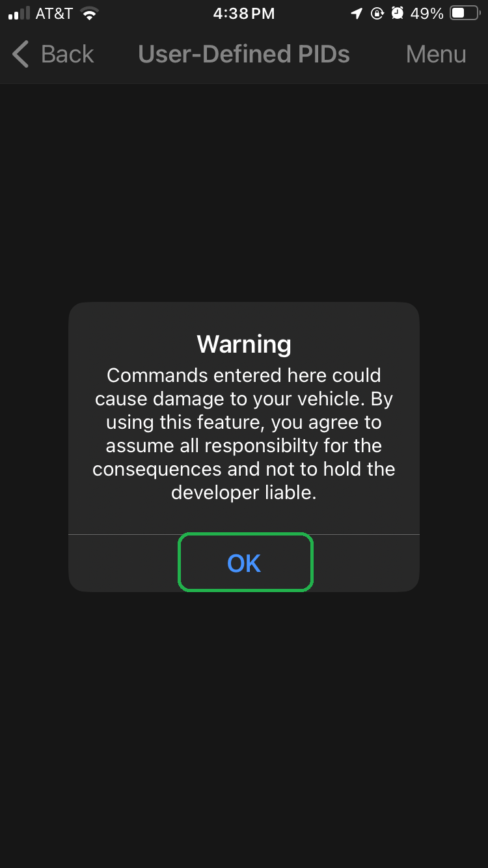
Task: Tap the Warning heading in dialog
Action: 244,344
